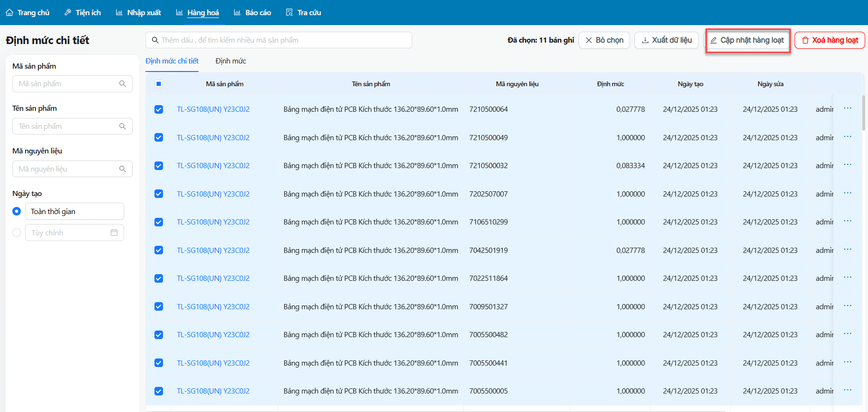The height and width of the screenshot is (412, 868).
Task: Click the search magnifier in Mã sản phẩm field
Action: pos(122,84)
